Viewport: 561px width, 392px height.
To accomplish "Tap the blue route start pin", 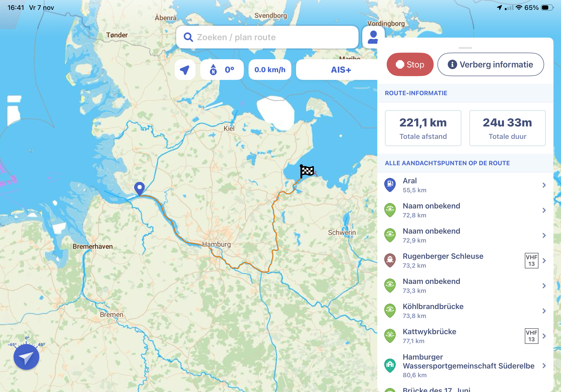I will (140, 188).
